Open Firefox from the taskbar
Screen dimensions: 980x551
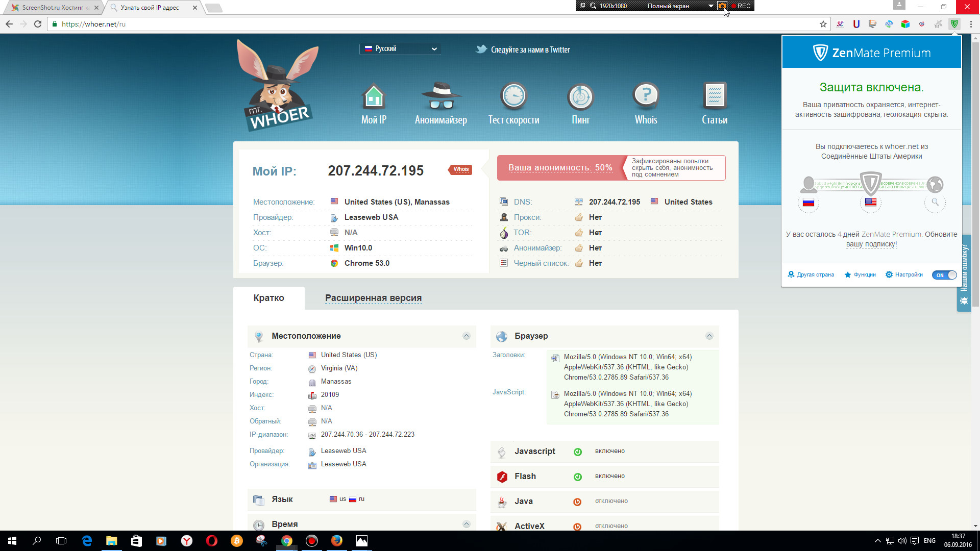pyautogui.click(x=337, y=541)
